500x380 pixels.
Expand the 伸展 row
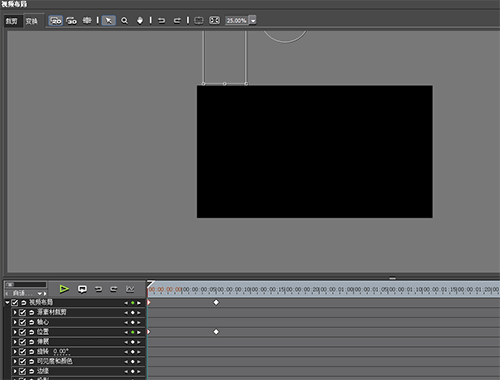tap(15, 342)
